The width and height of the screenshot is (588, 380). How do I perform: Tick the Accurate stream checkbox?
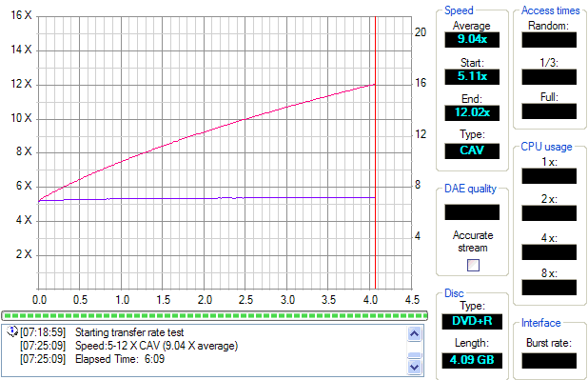coord(473,265)
